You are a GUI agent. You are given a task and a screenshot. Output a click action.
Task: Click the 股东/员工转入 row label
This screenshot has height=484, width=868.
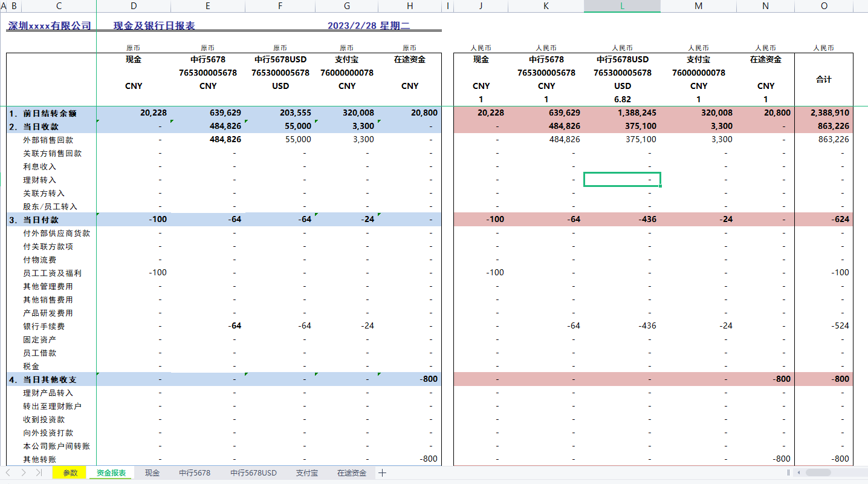[50, 206]
